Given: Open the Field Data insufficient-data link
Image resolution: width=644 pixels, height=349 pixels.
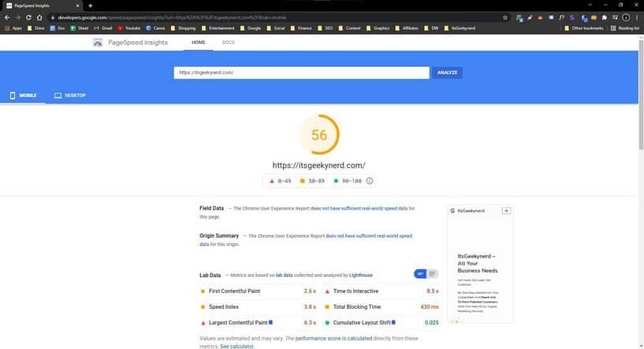Looking at the screenshot, I should tap(359, 209).
